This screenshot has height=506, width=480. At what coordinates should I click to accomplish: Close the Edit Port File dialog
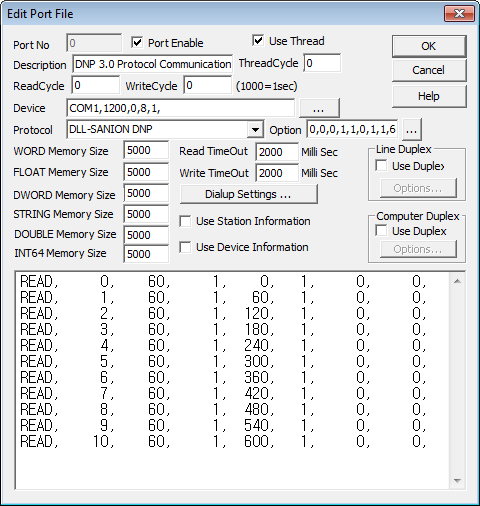459,14
